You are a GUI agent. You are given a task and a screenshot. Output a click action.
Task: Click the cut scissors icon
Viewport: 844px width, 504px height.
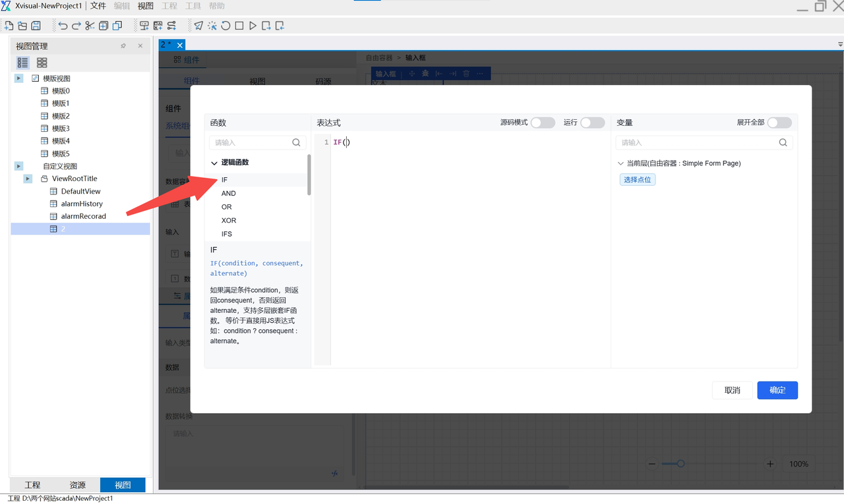pyautogui.click(x=90, y=26)
